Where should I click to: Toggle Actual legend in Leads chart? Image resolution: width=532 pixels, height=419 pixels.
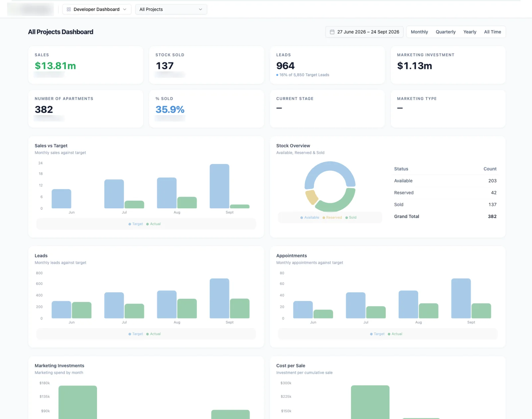click(x=154, y=334)
